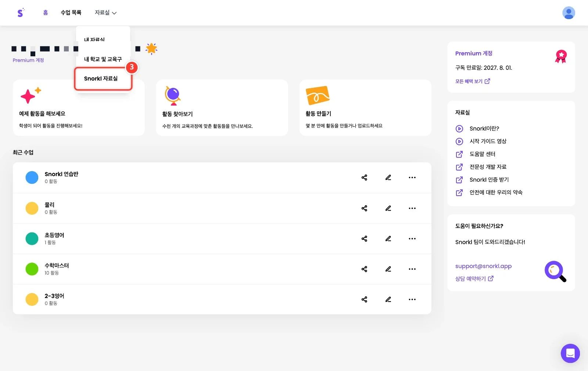Play the 시작 가이드 영상

tap(481, 141)
